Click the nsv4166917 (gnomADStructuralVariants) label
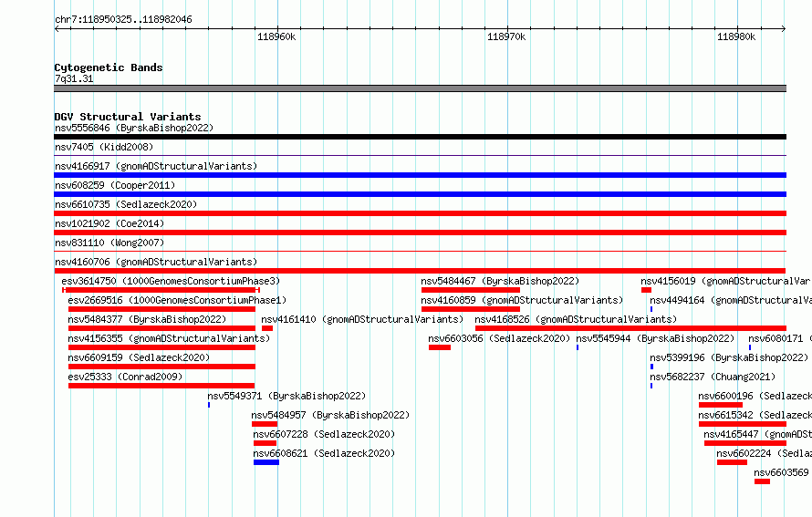Viewport: 812px width, 517px height. [156, 166]
